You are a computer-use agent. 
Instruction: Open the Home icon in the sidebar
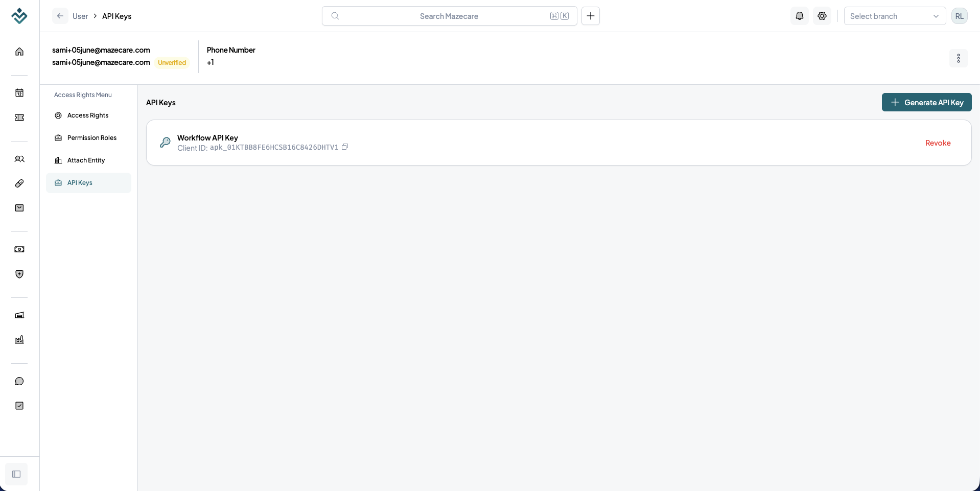(19, 52)
